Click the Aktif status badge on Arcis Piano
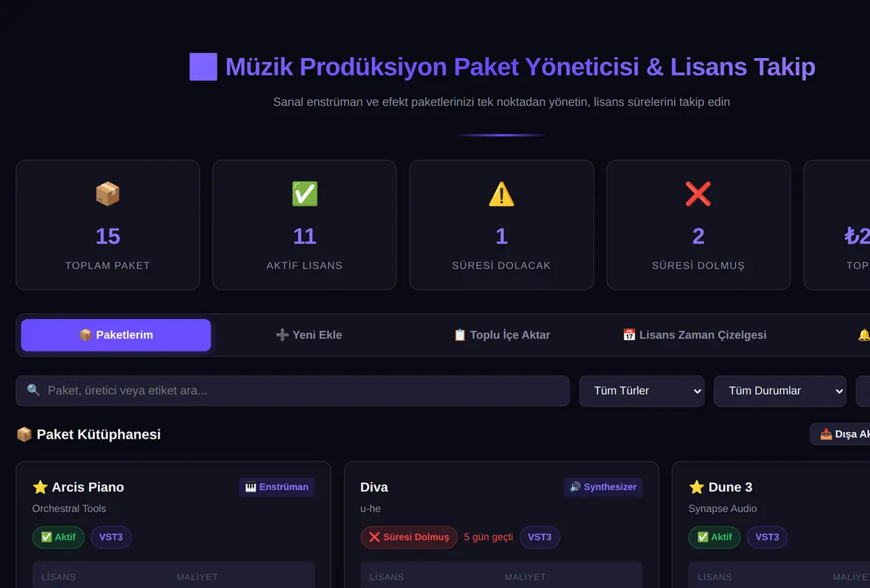The image size is (870, 588). (x=59, y=537)
